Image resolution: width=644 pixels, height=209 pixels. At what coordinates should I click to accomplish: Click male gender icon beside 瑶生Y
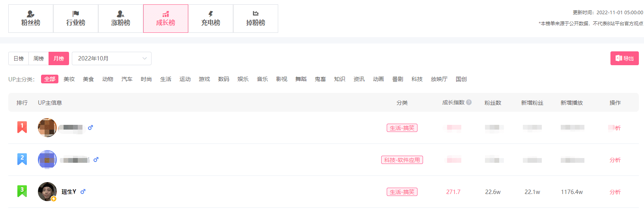click(83, 192)
